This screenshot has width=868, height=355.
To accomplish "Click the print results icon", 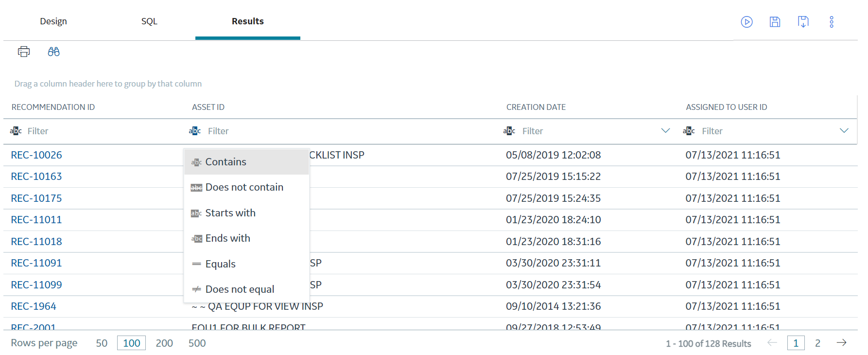I will (x=24, y=52).
